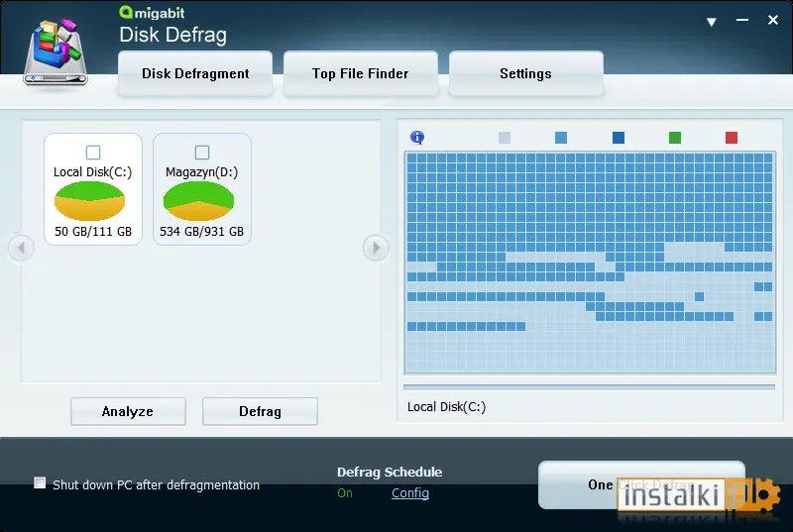Image resolution: width=793 pixels, height=532 pixels.
Task: Check the Local Disk(C:) checkbox
Action: (93, 153)
